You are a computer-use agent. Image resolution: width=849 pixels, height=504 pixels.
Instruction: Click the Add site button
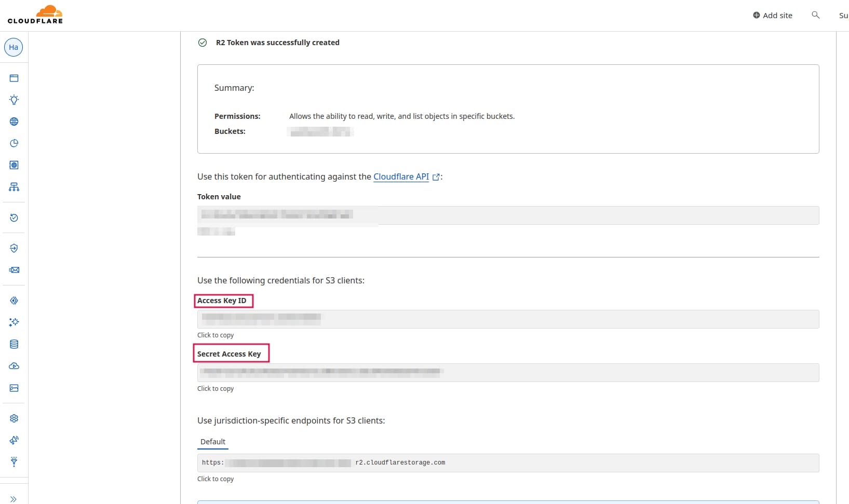(x=772, y=16)
